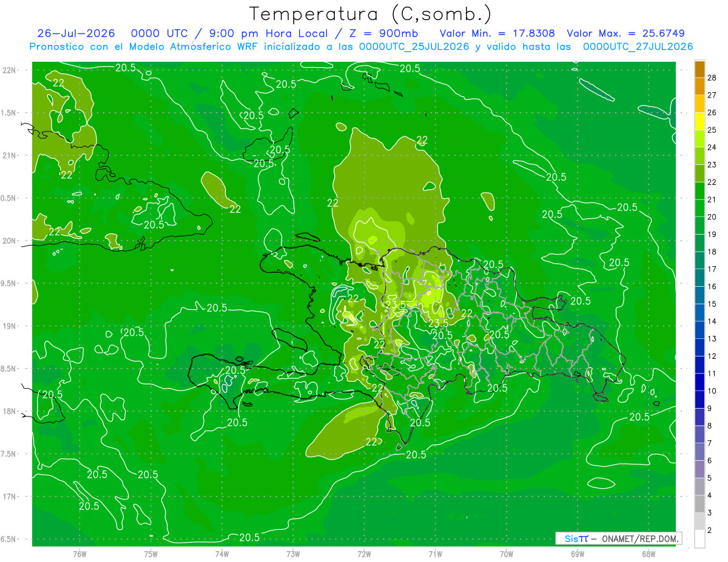
Task: Click the "22N" latitude axis label
Action: click(x=10, y=70)
